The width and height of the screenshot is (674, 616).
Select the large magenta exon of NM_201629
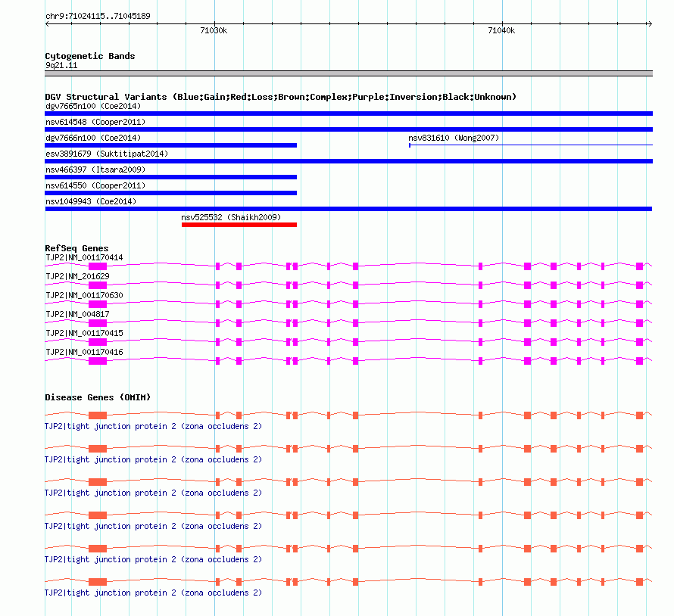point(98,285)
